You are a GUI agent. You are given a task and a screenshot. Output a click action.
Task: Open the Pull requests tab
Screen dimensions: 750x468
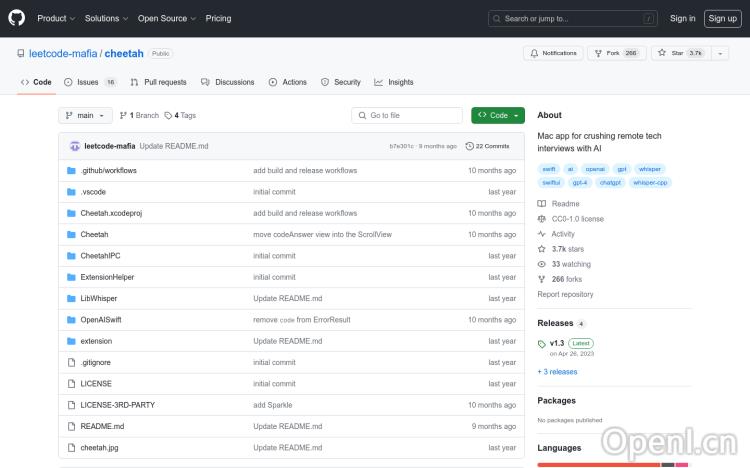point(158,82)
